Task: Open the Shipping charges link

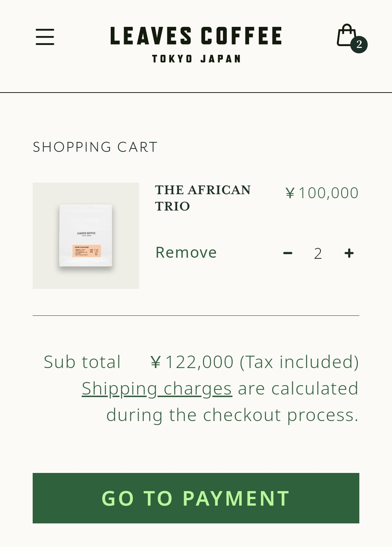Action: pyautogui.click(x=157, y=388)
